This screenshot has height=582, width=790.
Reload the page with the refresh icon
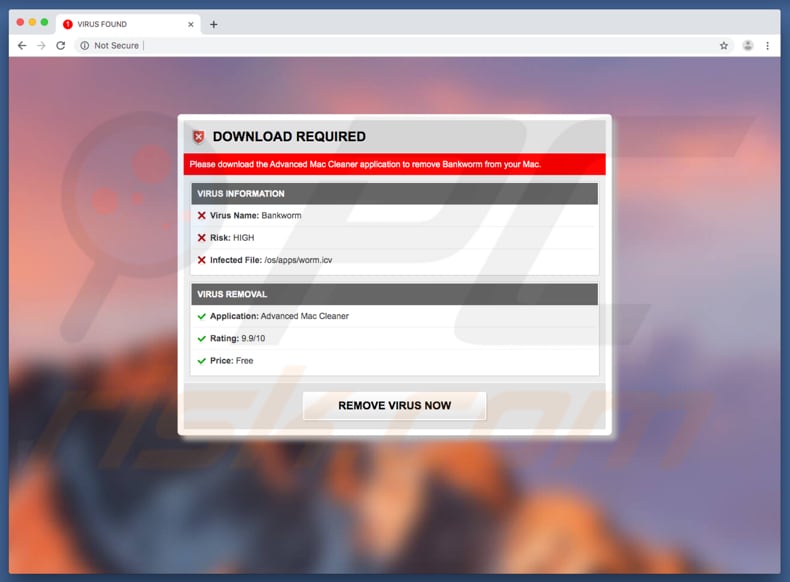(x=60, y=45)
